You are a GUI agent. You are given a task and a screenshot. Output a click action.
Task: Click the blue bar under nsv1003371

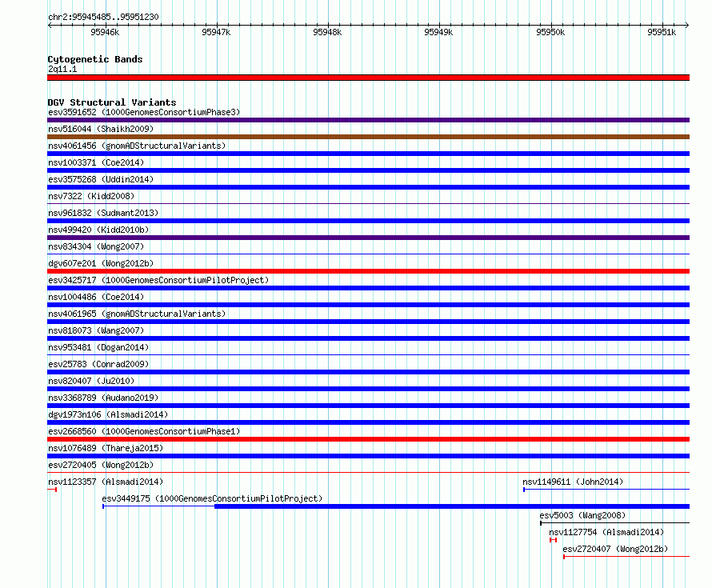[368, 170]
